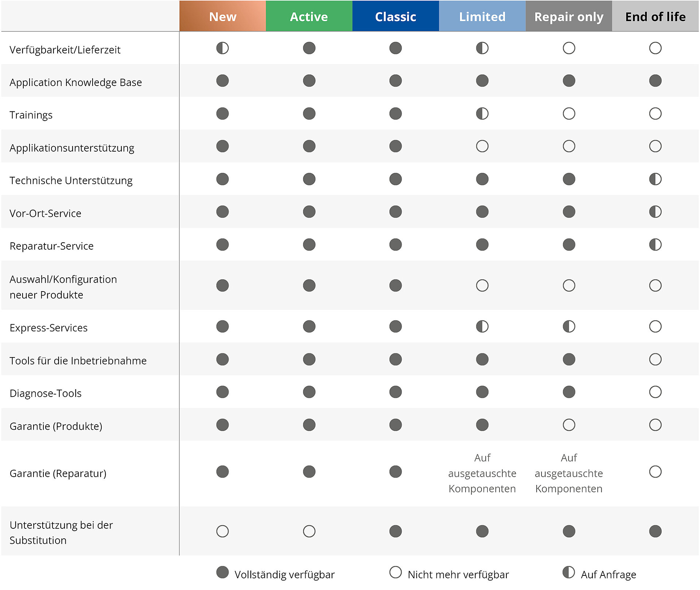Image resolution: width=700 pixels, height=590 pixels.
Task: Click the half-filled legend icon for Auf Anfrage
Action: coord(568,572)
